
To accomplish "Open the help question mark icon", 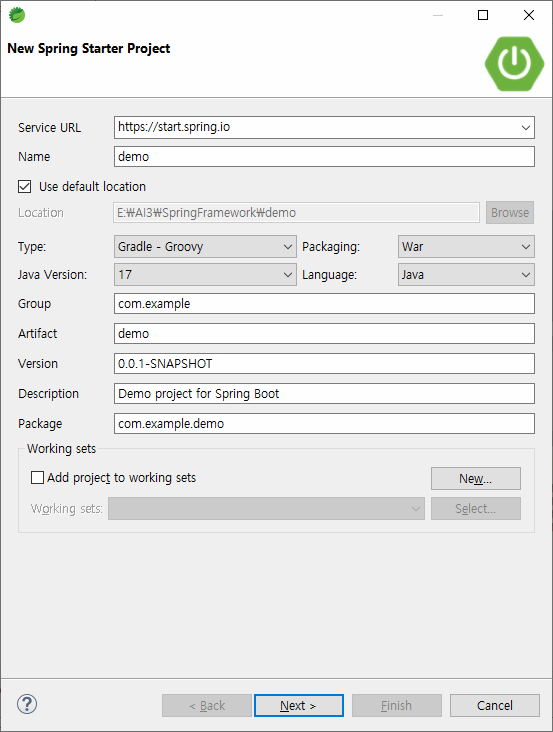I will click(27, 704).
